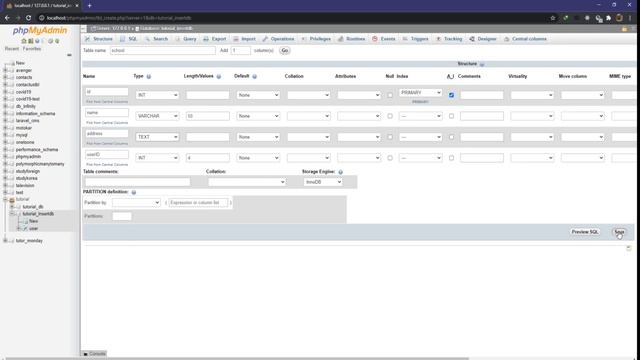
Task: Click the browser reload icon
Action: click(28, 18)
